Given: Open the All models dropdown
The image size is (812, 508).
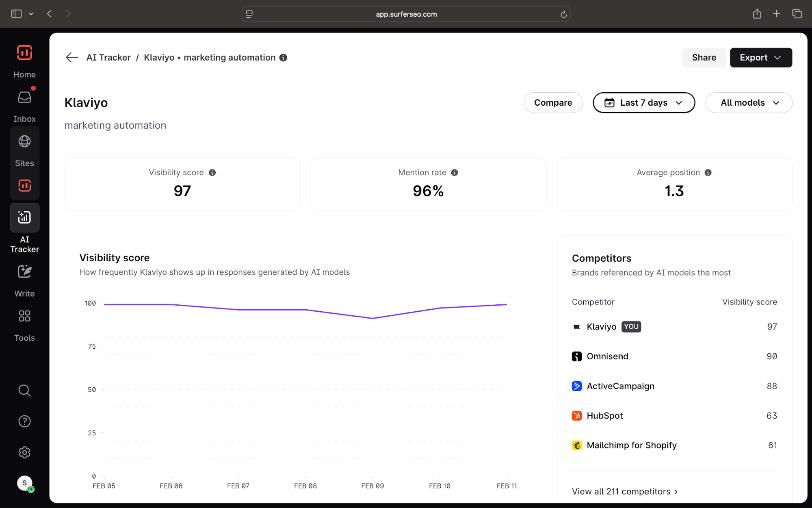Looking at the screenshot, I should pos(749,103).
